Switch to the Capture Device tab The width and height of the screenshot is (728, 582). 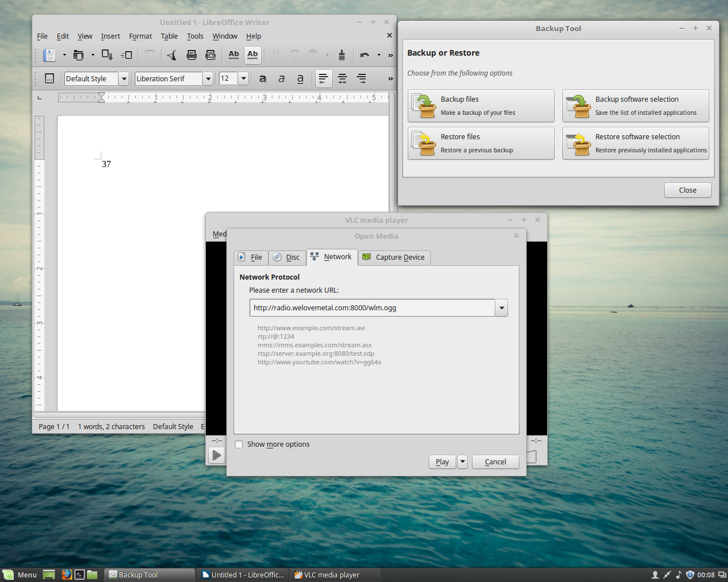[394, 257]
